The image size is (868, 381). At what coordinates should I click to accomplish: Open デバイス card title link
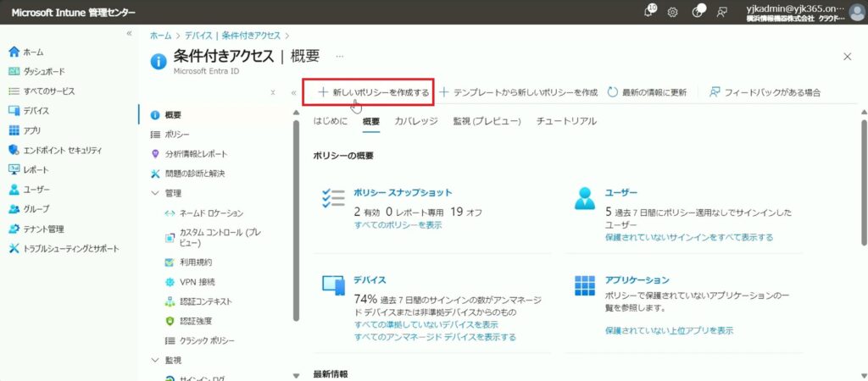point(370,279)
